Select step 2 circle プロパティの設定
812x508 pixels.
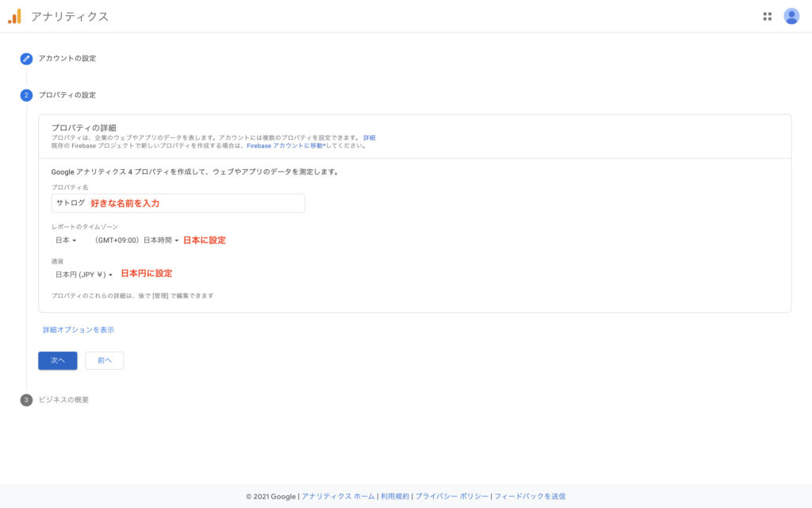coord(26,95)
